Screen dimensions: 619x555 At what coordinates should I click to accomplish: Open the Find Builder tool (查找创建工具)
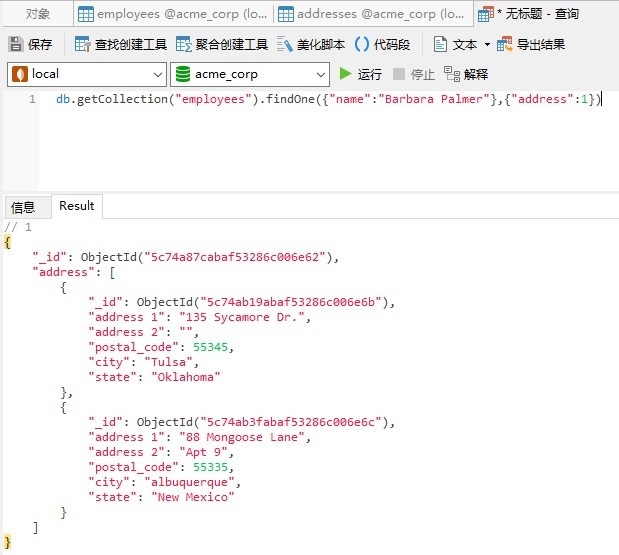(x=120, y=44)
